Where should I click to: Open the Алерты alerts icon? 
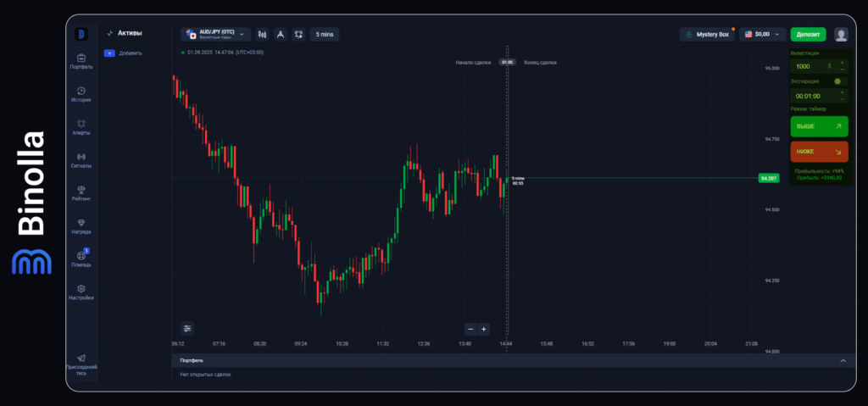click(81, 125)
